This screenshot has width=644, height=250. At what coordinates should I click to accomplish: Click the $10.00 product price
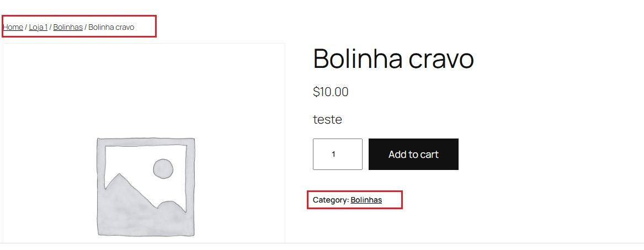[x=331, y=92]
